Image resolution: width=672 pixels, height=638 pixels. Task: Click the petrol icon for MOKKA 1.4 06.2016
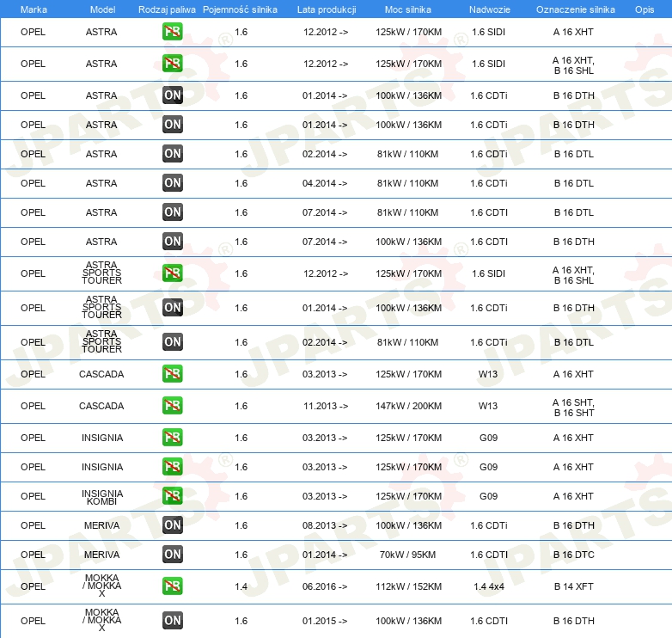(172, 586)
